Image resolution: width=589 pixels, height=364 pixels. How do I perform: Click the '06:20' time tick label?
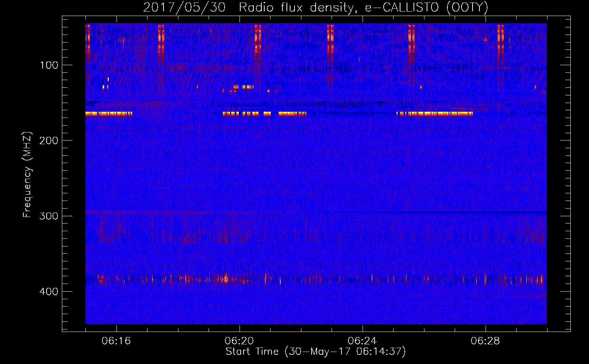tap(239, 341)
